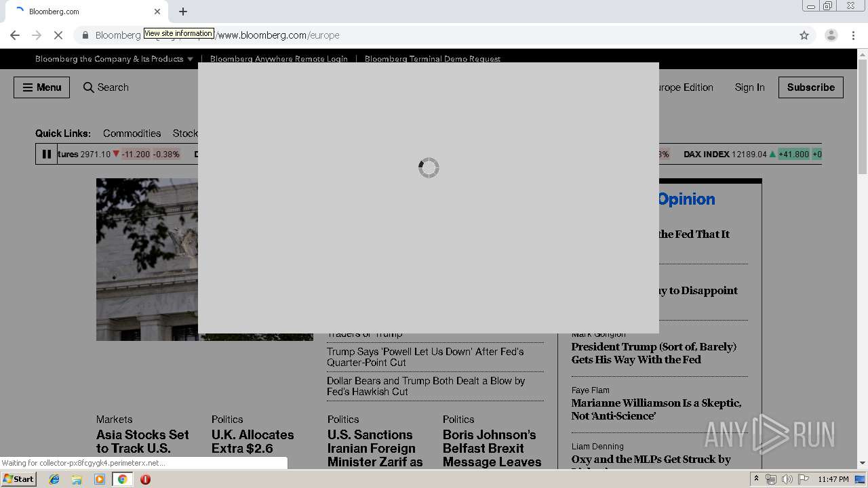
Task: Expand Bloomberg the Company & Its Products
Action: [x=114, y=59]
